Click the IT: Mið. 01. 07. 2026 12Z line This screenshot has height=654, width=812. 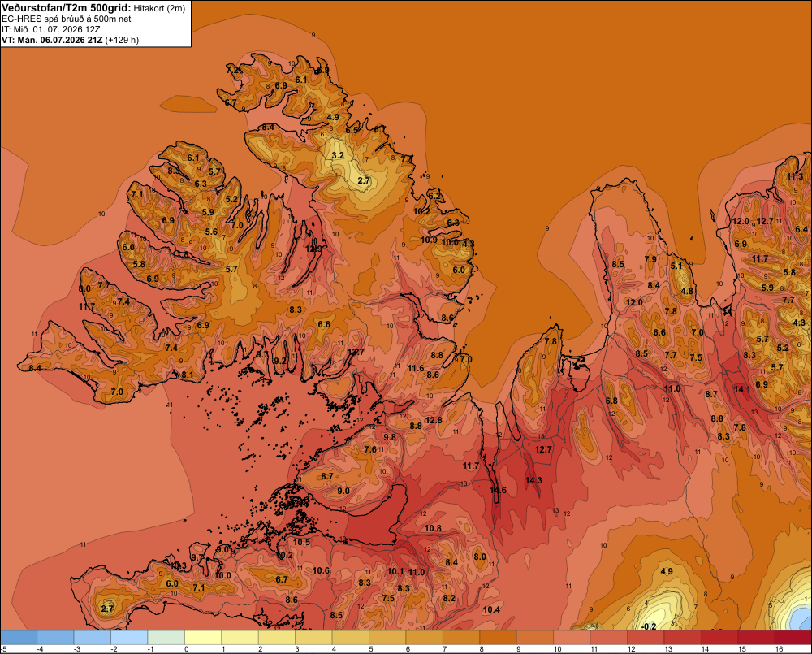(50, 29)
